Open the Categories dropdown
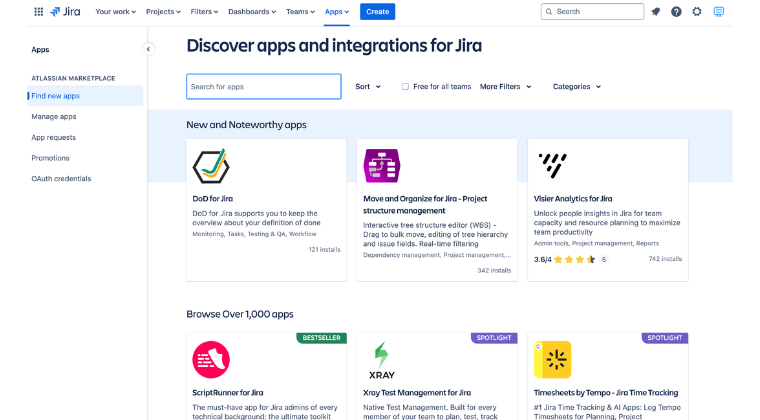Image resolution: width=760 pixels, height=420 pixels. pyautogui.click(x=577, y=87)
